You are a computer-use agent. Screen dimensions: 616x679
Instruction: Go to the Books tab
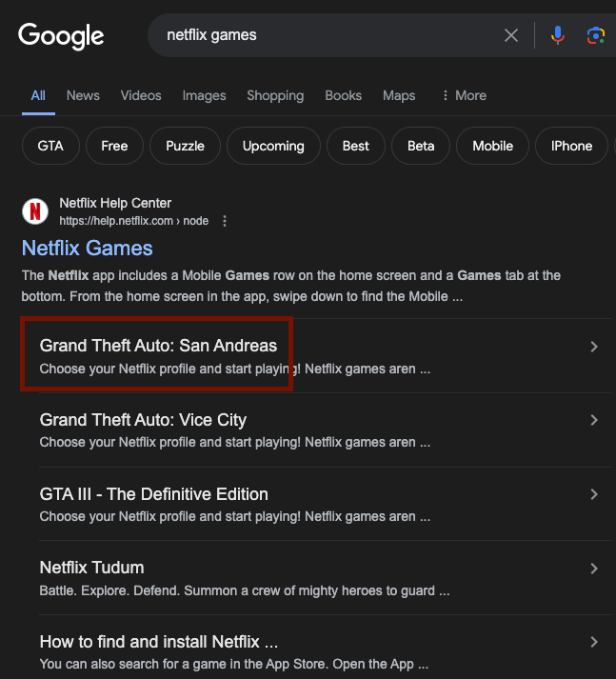click(x=344, y=95)
